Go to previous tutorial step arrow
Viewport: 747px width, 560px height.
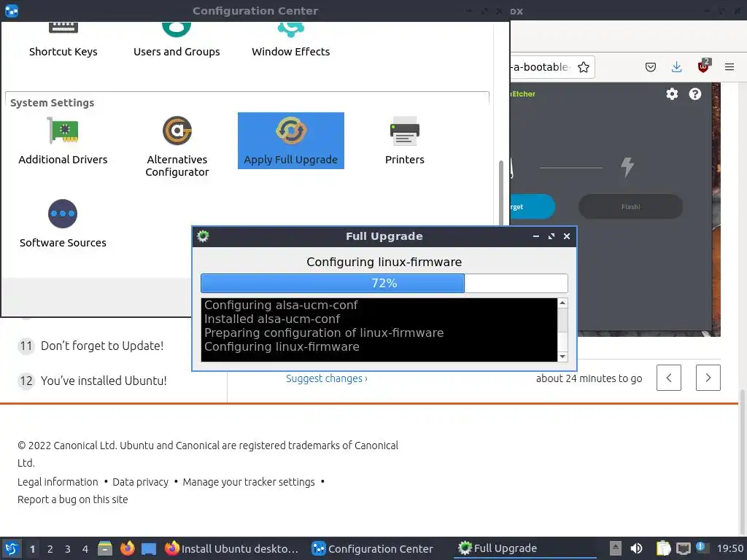668,378
